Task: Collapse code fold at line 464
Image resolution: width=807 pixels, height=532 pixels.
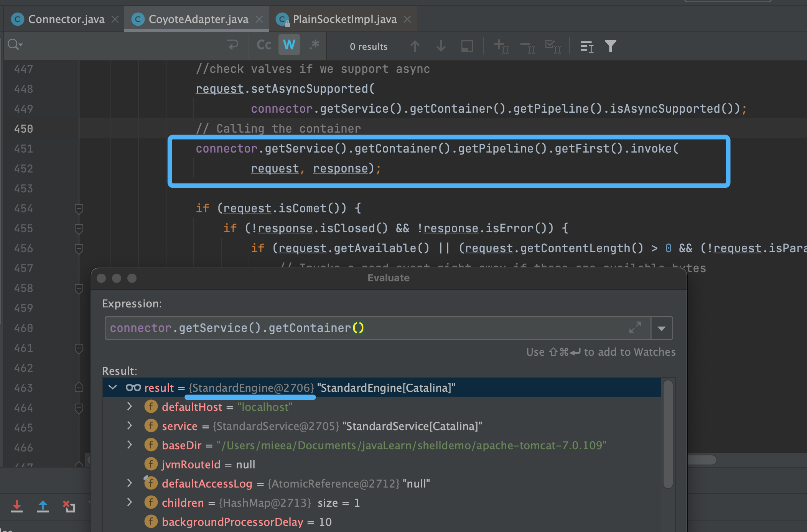Action: [79, 408]
